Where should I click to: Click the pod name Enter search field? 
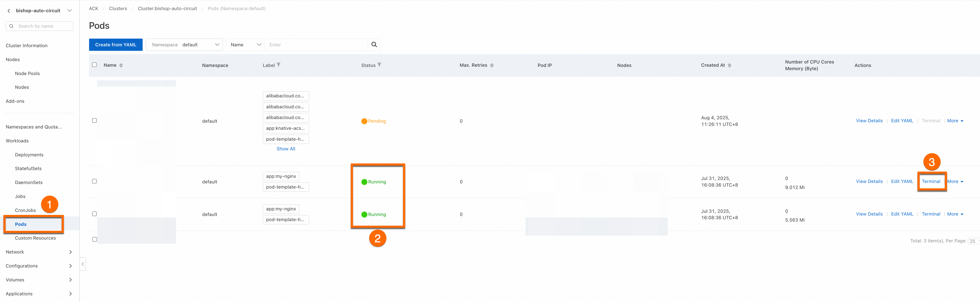tap(316, 45)
